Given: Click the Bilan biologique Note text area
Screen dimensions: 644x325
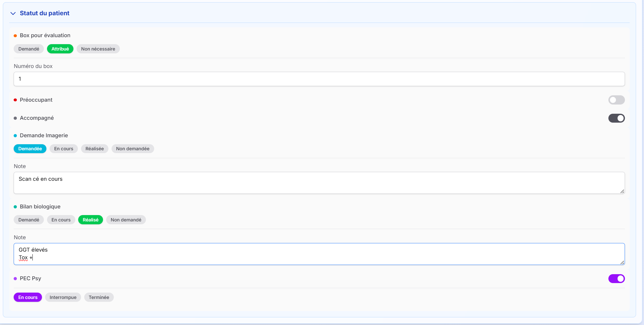Looking at the screenshot, I should tap(319, 254).
